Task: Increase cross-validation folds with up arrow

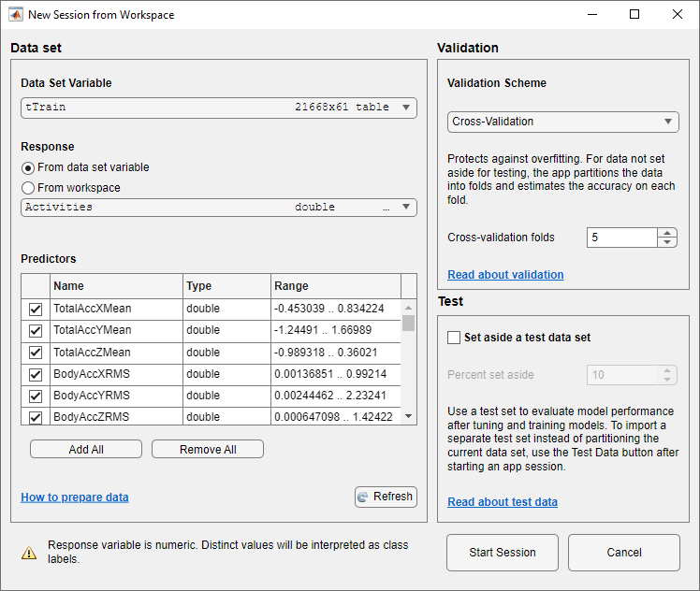Action: point(666,233)
